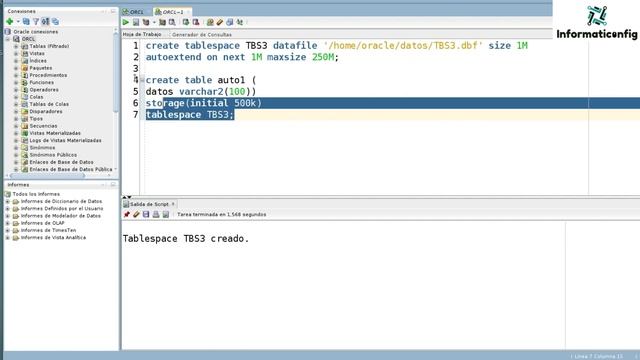Viewport: 640px width, 360px height.
Task: Click the last icon in script output toolbar
Action: pos(166,214)
